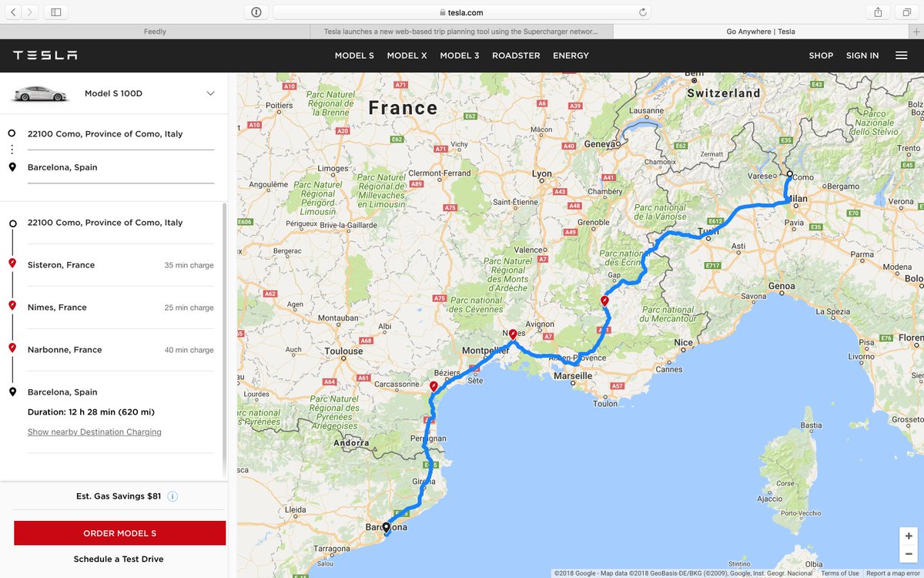Click Est. Gas Savings $81 text
The image size is (924, 578).
coord(119,496)
